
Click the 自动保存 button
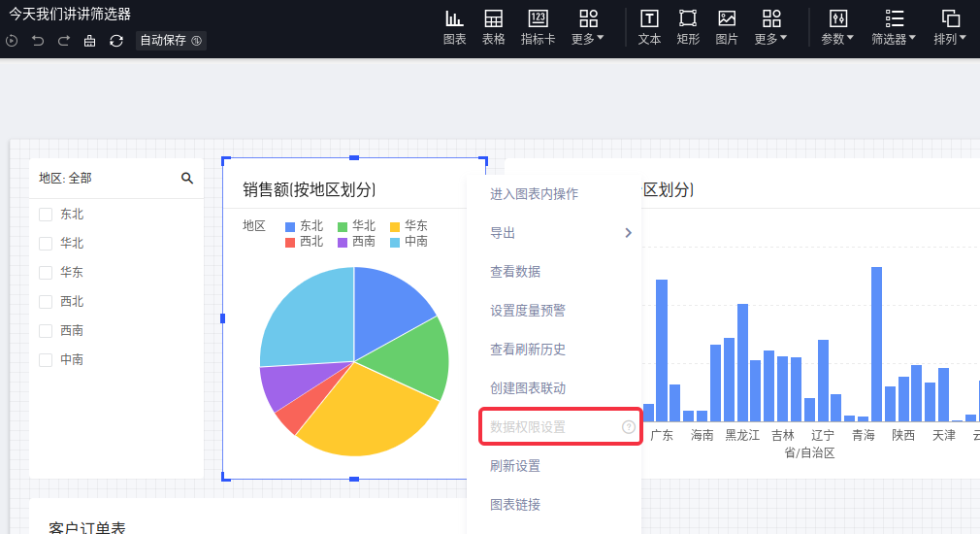click(x=170, y=41)
